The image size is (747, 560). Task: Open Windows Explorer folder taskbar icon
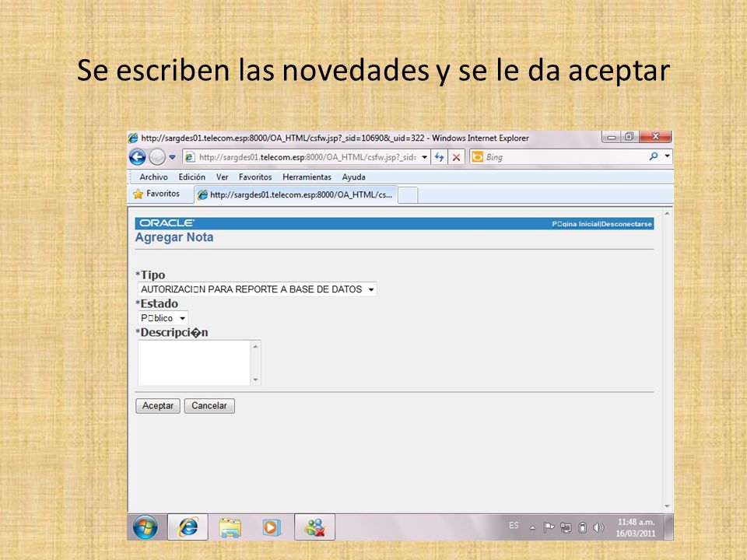click(x=230, y=527)
